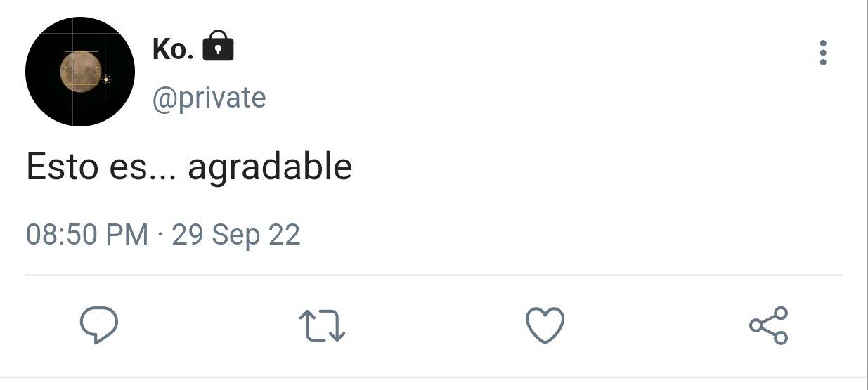The width and height of the screenshot is (868, 390).
Task: Click the divider line above action icons
Action: coord(434,275)
